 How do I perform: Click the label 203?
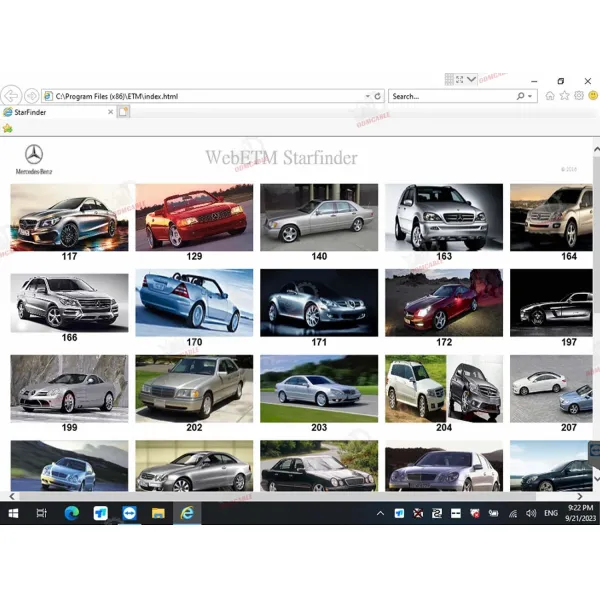[319, 427]
